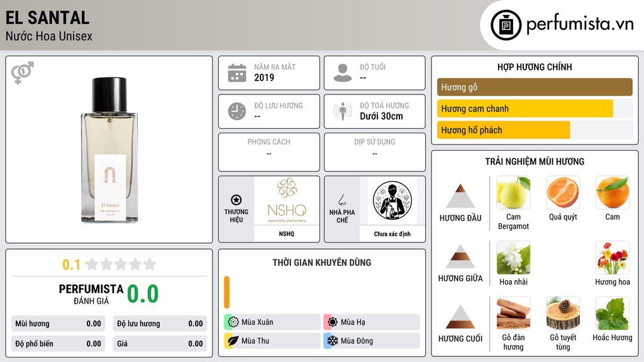Click the calendar icon beside Năm ra mắt
The image size is (644, 362).
coord(237,73)
